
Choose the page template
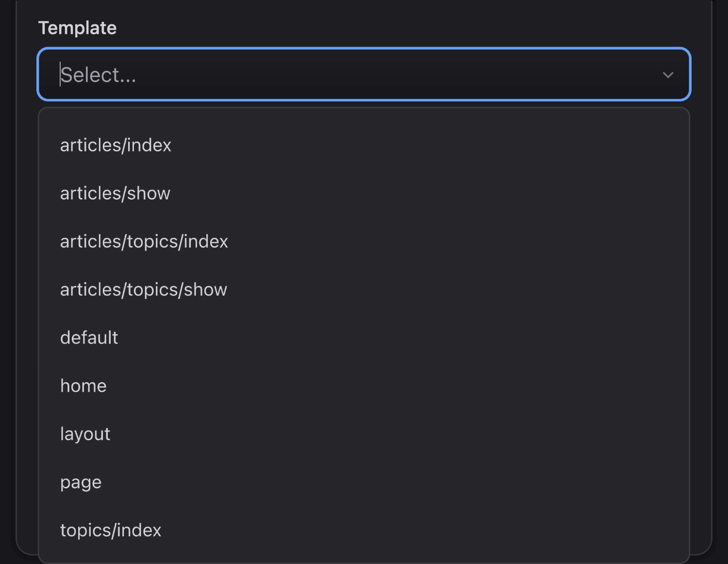tap(81, 481)
